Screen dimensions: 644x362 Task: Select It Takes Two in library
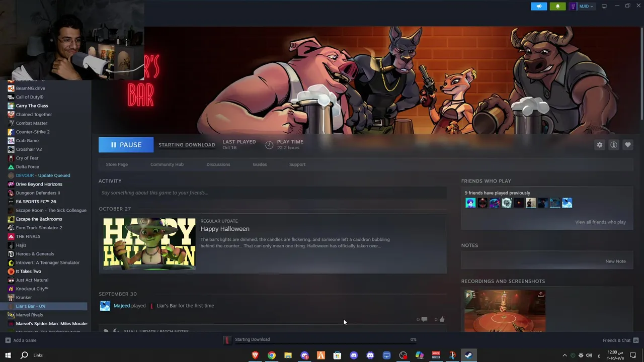(x=28, y=271)
